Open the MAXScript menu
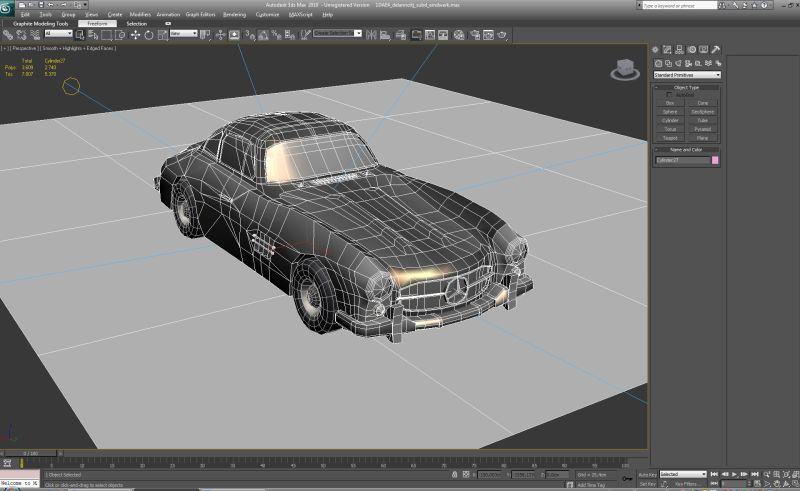 [x=301, y=15]
